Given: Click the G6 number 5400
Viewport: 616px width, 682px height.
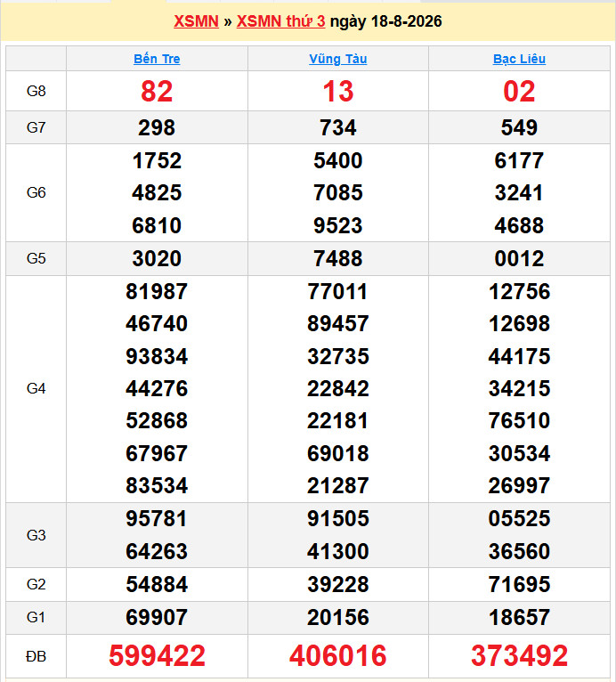Looking at the screenshot, I should (x=338, y=160).
